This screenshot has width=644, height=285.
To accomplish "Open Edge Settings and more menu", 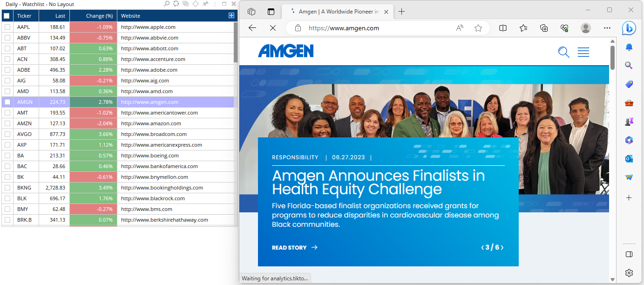I will point(607,28).
